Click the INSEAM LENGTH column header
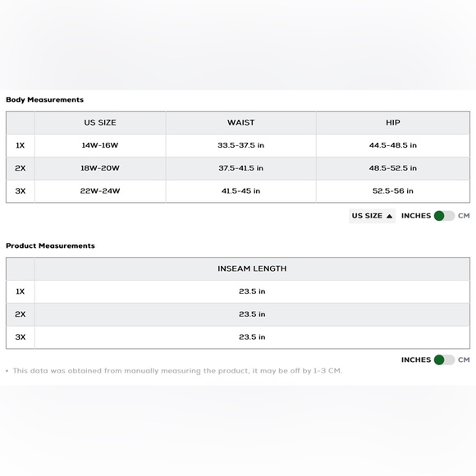Screen dimensions: 476x476 [x=252, y=268]
